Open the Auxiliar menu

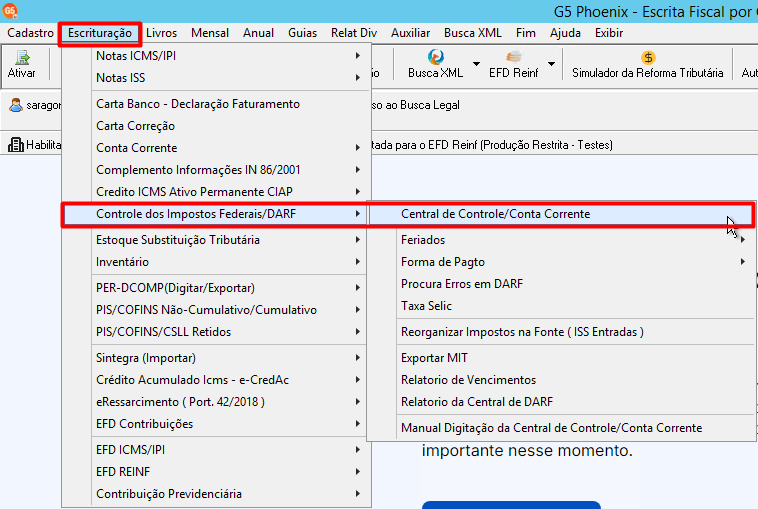tap(410, 33)
